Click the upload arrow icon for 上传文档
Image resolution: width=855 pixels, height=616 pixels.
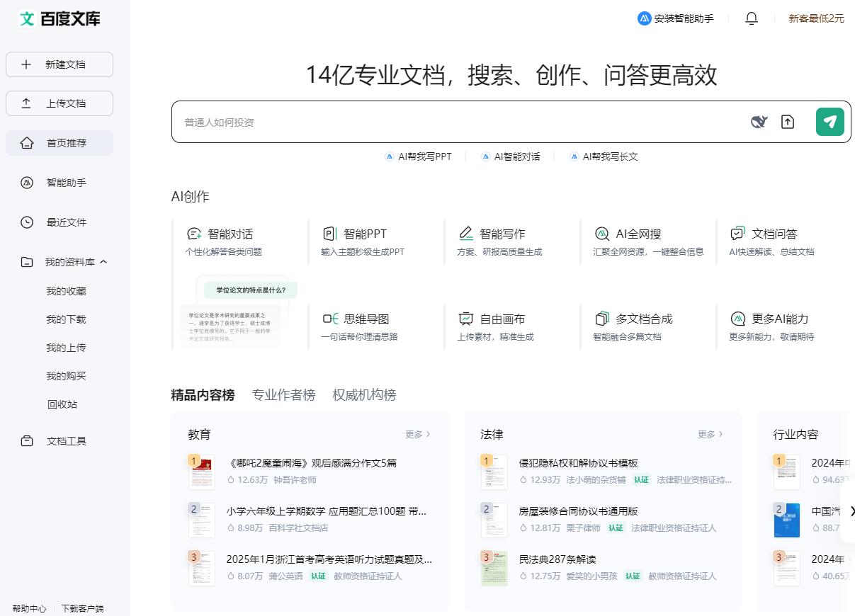(26, 103)
